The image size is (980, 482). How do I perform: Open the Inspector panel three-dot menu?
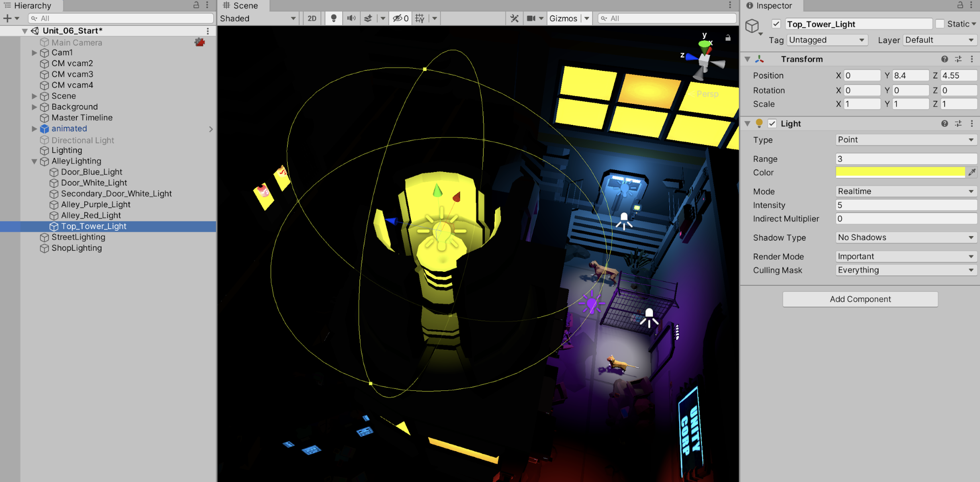tap(972, 5)
